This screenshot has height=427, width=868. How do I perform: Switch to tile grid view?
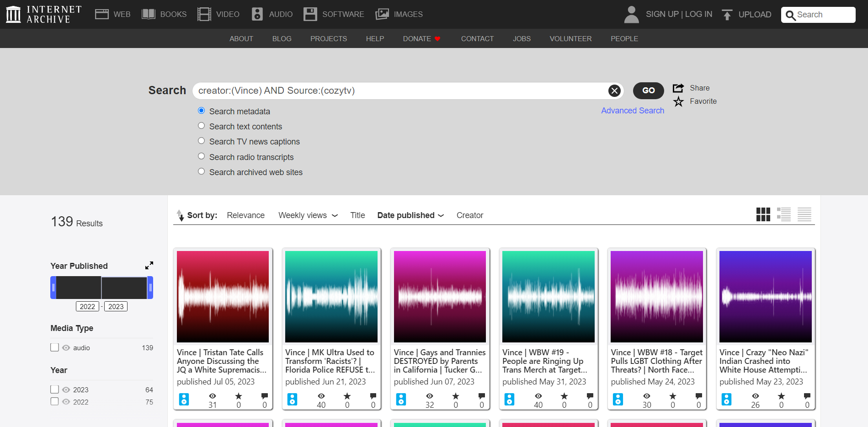coord(763,214)
